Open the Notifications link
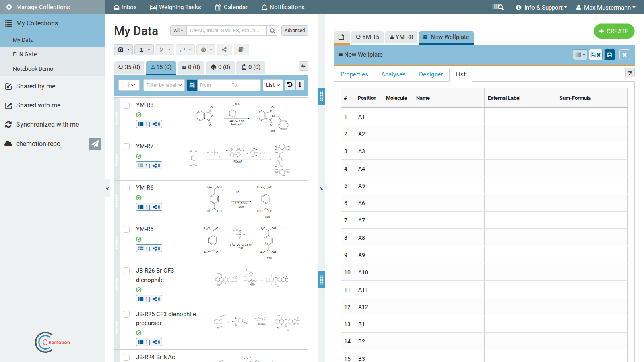644x362 pixels. (x=283, y=7)
